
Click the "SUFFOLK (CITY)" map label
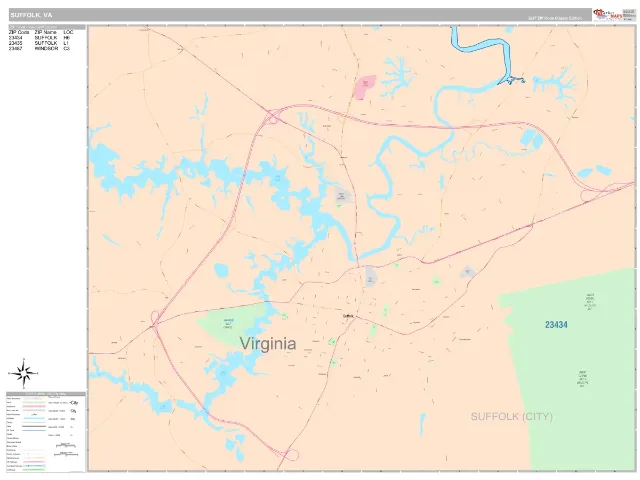coord(512,417)
